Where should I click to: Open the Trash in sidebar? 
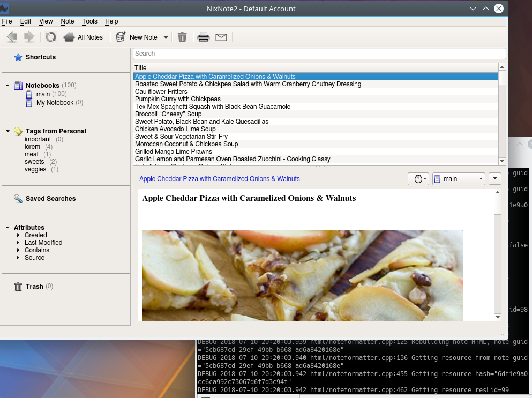pos(34,287)
